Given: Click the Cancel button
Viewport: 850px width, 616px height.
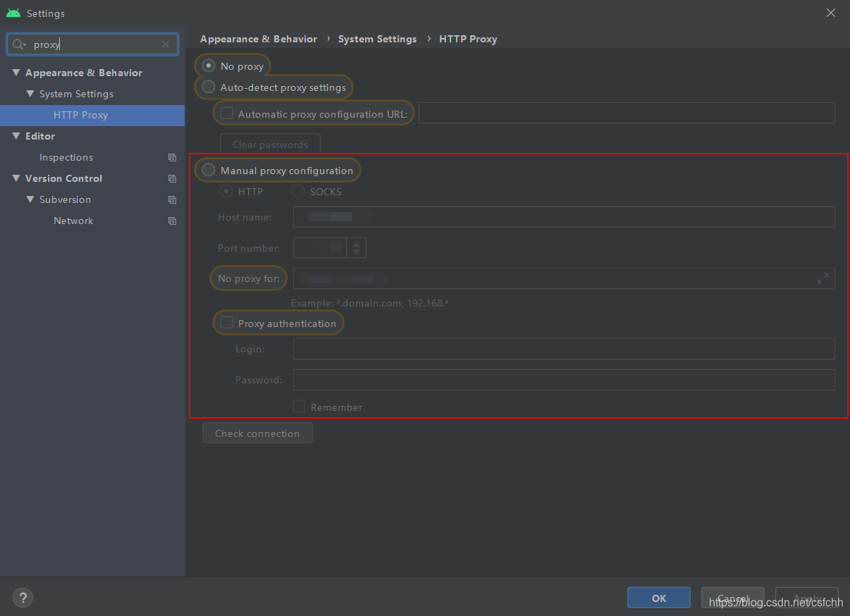Looking at the screenshot, I should coord(733,598).
